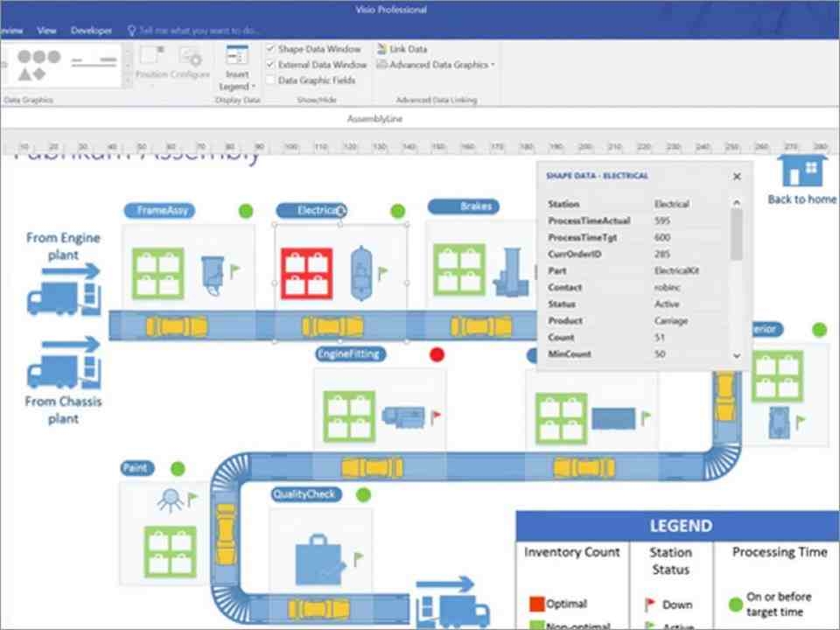Click the Tell me lightbulb icon
The image size is (840, 630).
[x=131, y=31]
